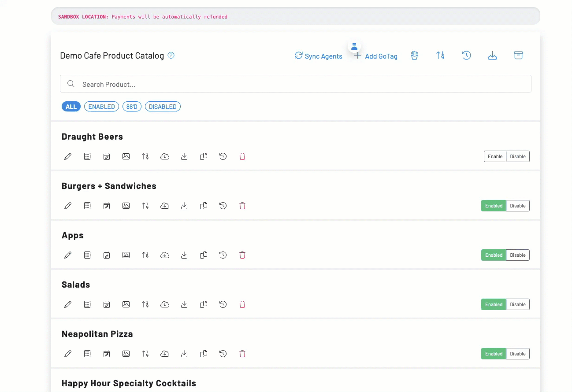
Task: Click Add GoTag link
Action: click(376, 56)
